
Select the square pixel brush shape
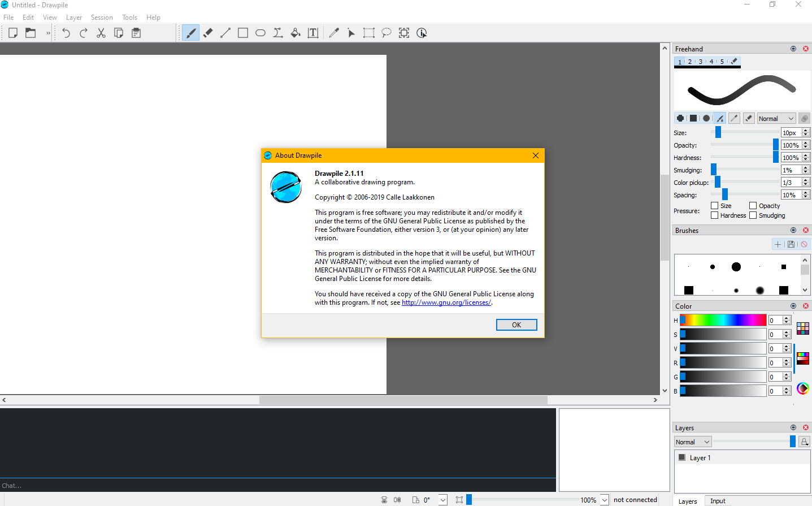tap(693, 118)
